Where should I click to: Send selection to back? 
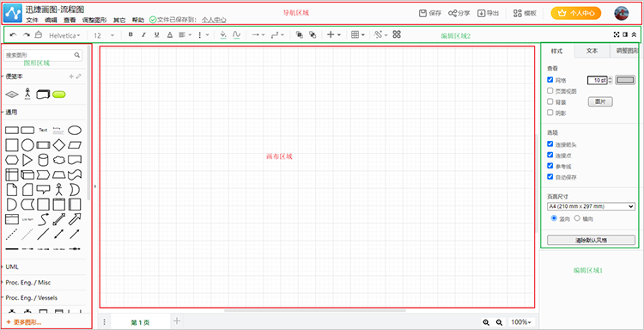[313, 35]
